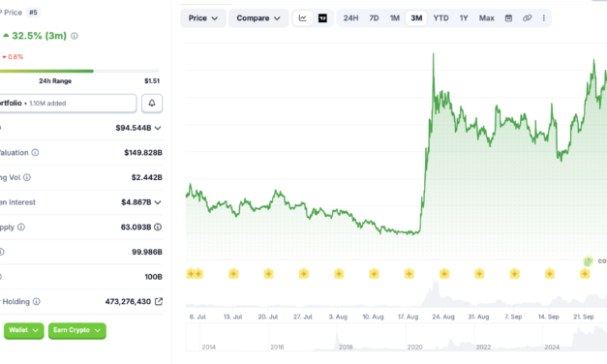This screenshot has width=607, height=364.
Task: Click the news marker above 17. Aug
Action: click(x=410, y=274)
